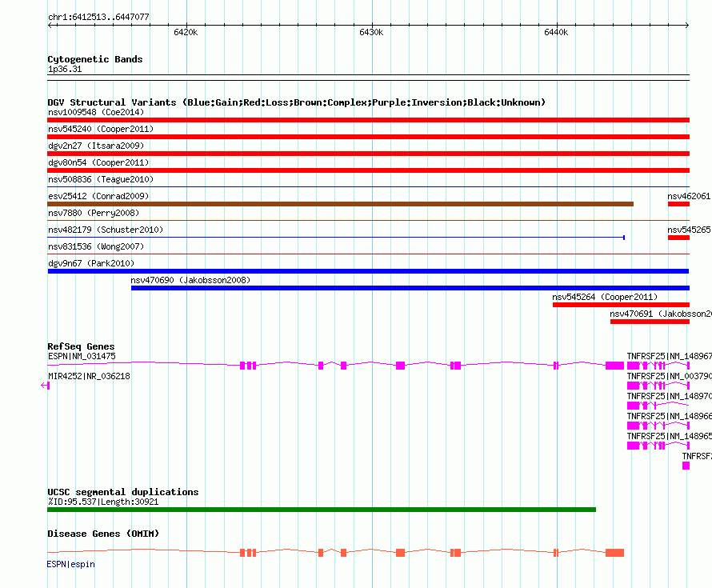Click the 6440k ruler marker
Image resolution: width=712 pixels, height=588 pixels.
tap(556, 32)
